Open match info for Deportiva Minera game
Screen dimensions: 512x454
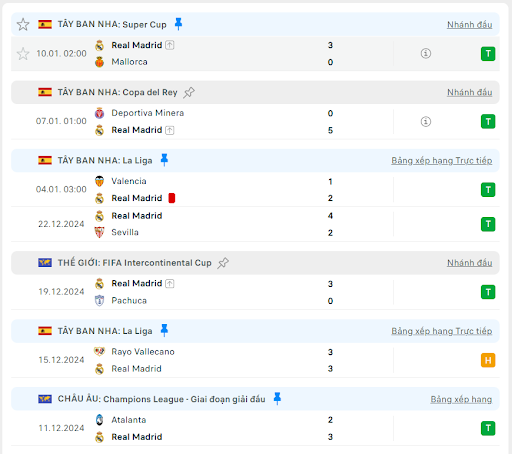[x=426, y=121]
